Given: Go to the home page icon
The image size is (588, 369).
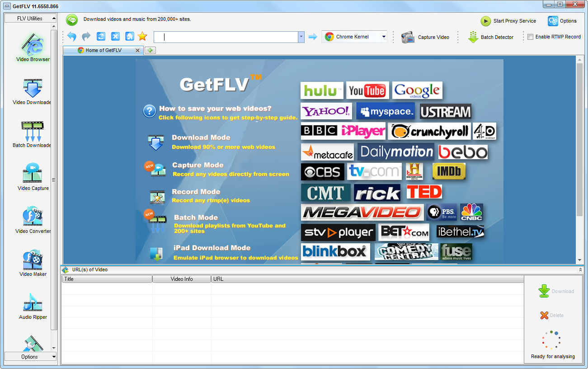Looking at the screenshot, I should [x=129, y=37].
